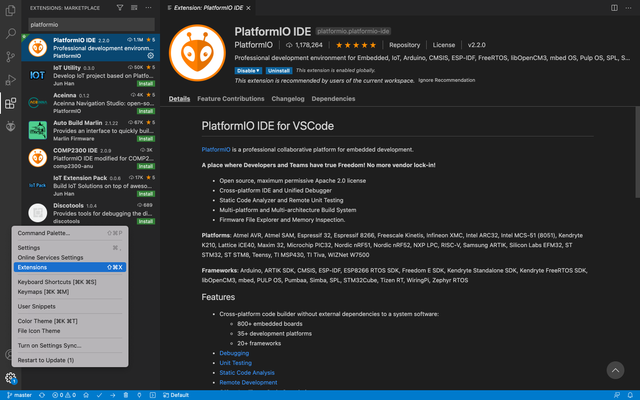
Task: Click the License link
Action: (x=444, y=45)
